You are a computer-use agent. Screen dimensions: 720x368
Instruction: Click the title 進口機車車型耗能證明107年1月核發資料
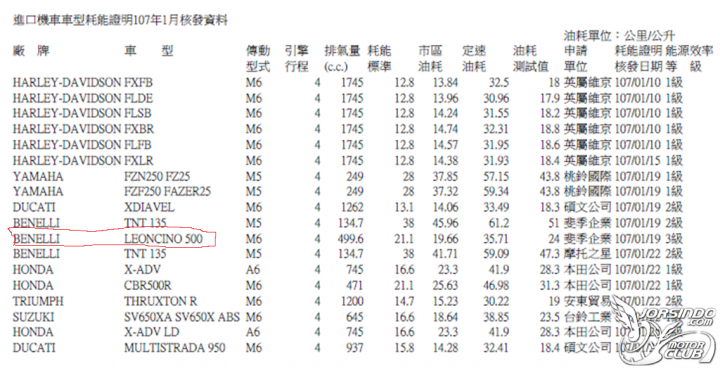click(120, 20)
